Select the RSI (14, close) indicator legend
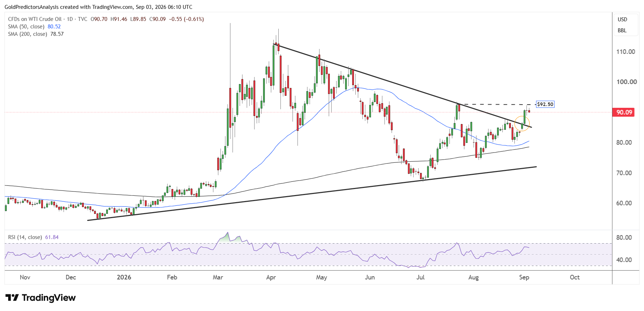Image resolution: width=644 pixels, height=311 pixels. (x=25, y=237)
